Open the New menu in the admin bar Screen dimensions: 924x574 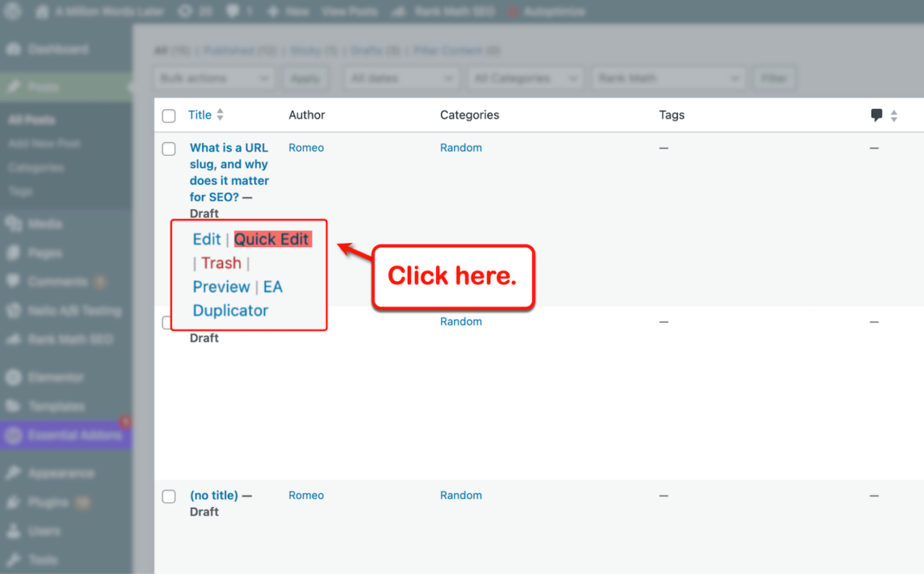(x=288, y=11)
